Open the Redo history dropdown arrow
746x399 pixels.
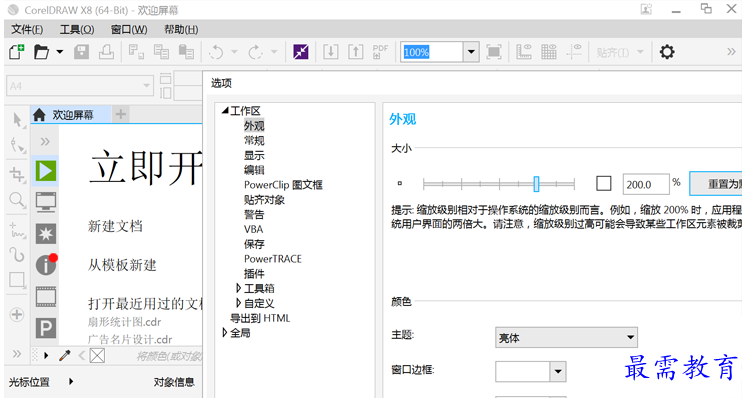coord(274,52)
